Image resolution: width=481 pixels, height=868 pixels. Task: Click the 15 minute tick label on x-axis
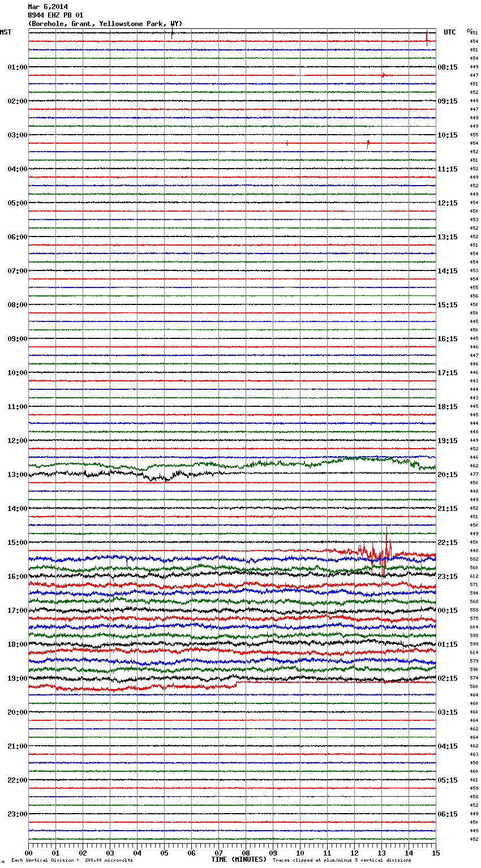[x=436, y=853]
